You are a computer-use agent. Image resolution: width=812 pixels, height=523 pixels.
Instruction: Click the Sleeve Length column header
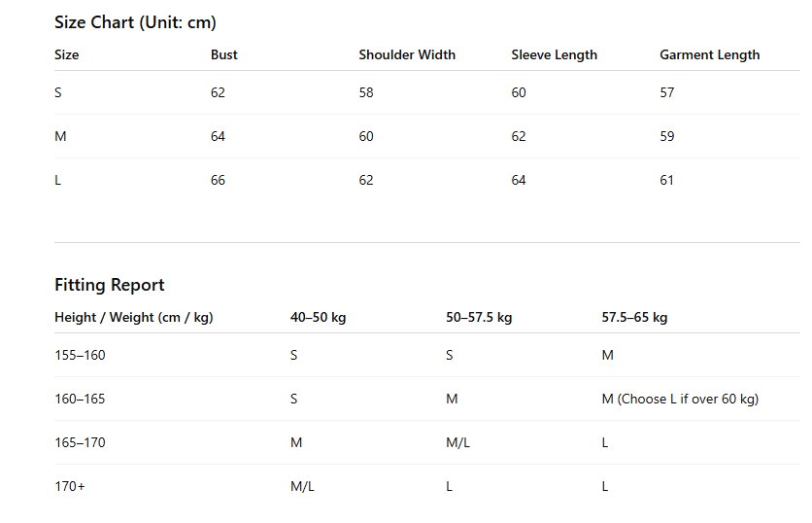coord(554,55)
